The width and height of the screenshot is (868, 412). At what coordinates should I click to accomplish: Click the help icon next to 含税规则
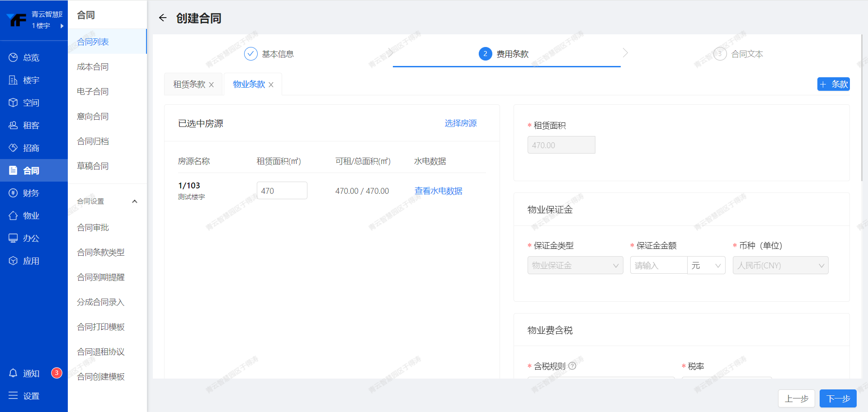pos(572,366)
